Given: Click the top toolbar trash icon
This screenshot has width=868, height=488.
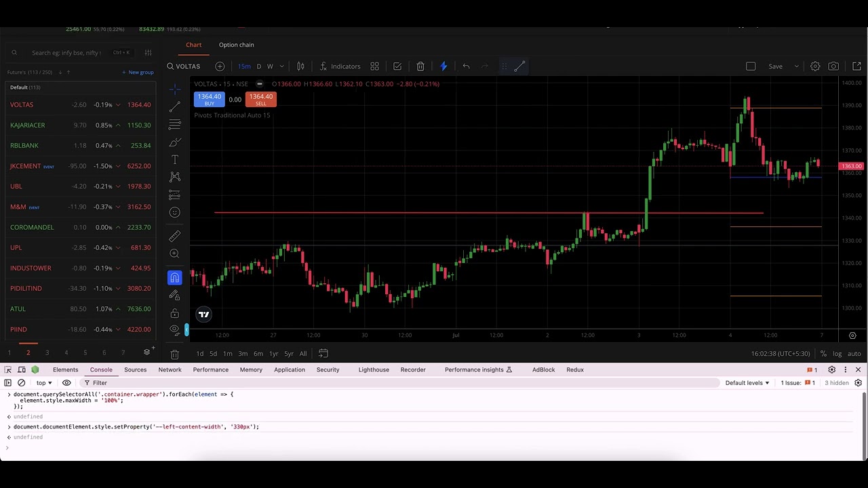Looking at the screenshot, I should coord(420,66).
